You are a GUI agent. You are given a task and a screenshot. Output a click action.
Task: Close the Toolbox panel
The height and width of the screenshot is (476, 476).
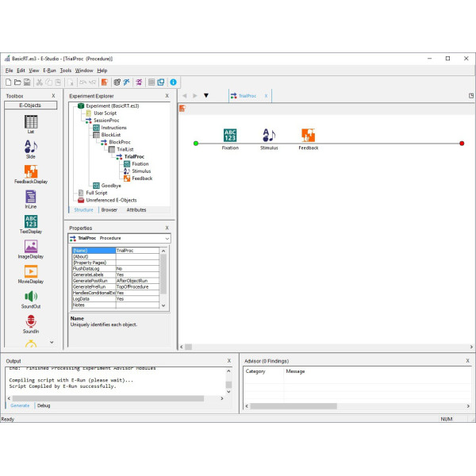(53, 96)
